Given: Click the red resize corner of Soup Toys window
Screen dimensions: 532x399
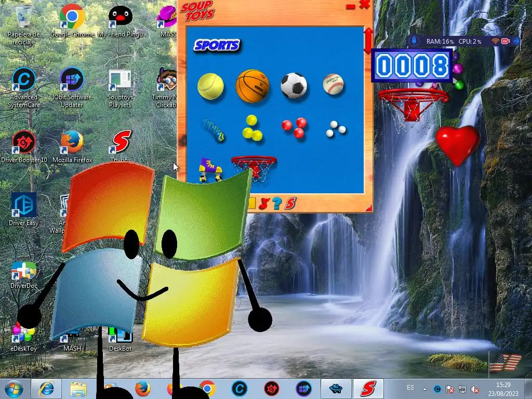Looking at the screenshot, I should (x=368, y=208).
